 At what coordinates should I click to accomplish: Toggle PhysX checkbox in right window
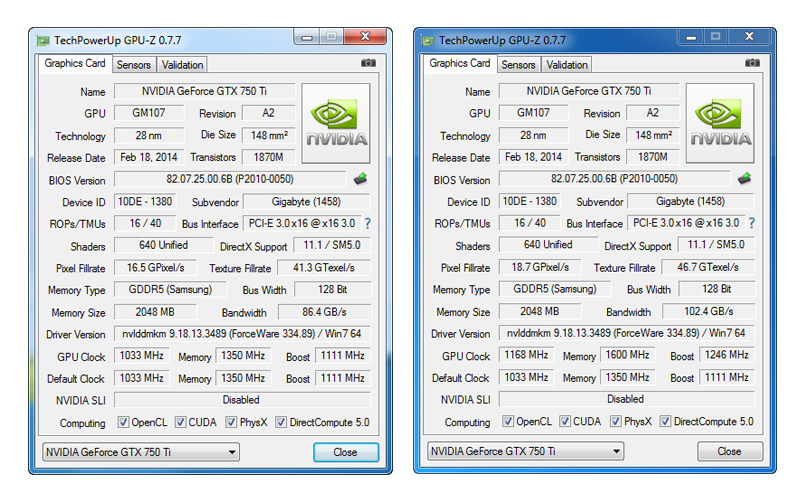[616, 421]
